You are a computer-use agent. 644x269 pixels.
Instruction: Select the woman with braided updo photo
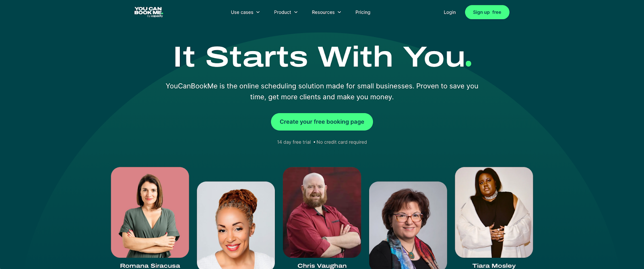236,225
